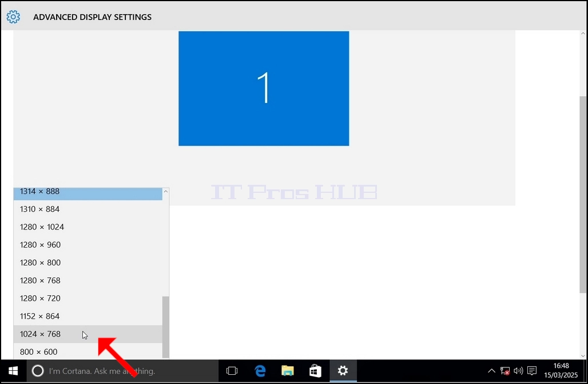Click the Settings gear taskbar icon
The image size is (588, 384).
pos(343,371)
